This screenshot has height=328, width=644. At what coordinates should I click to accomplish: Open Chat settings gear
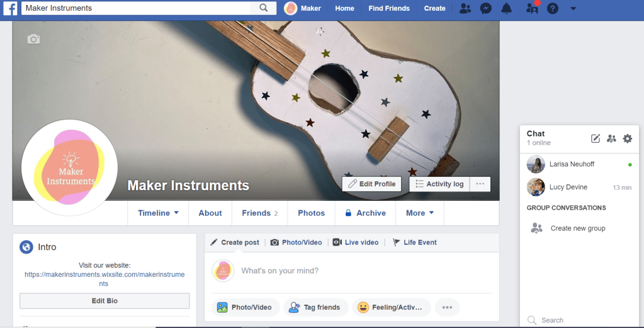(x=627, y=139)
